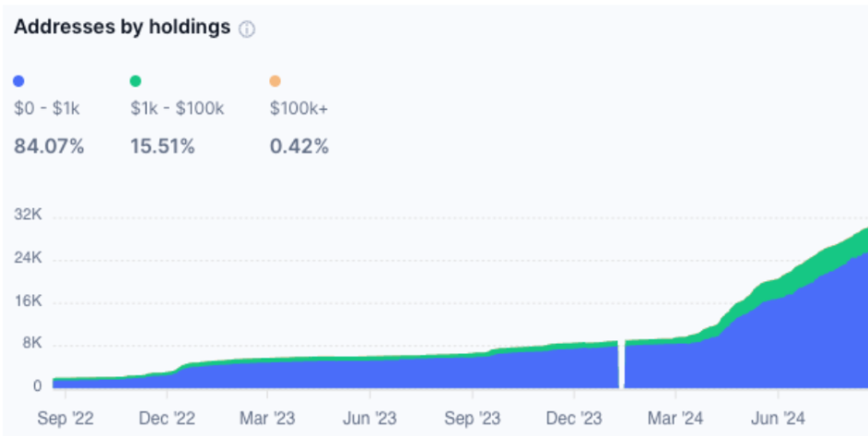Open the info icon beside Addresses by holdings
The height and width of the screenshot is (436, 868).
(x=246, y=29)
